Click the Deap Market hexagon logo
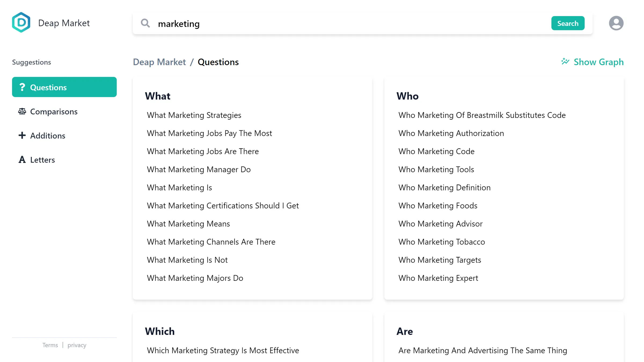This screenshot has height=362, width=644. pyautogui.click(x=21, y=23)
